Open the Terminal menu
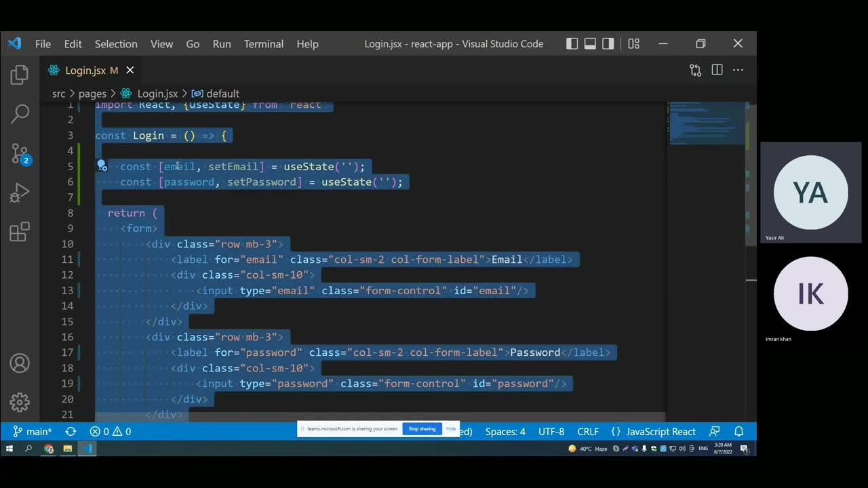Image resolution: width=868 pixels, height=488 pixels. [x=264, y=43]
